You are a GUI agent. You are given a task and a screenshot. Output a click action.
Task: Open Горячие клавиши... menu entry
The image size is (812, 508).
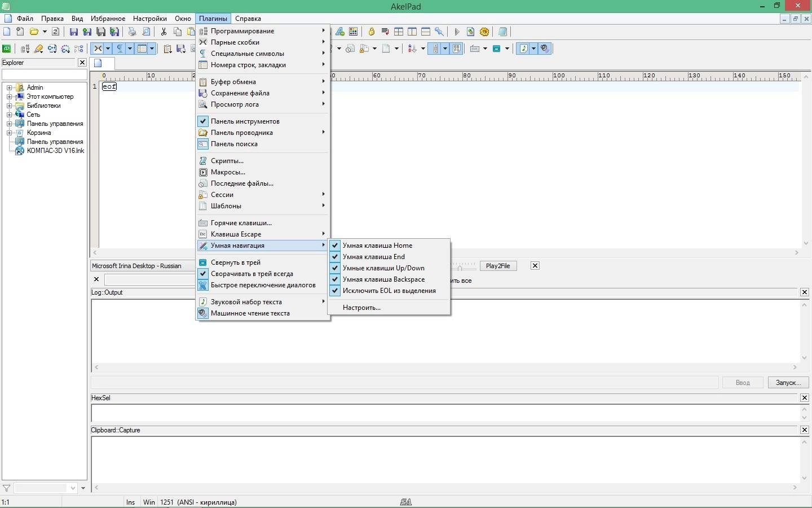[263, 223]
